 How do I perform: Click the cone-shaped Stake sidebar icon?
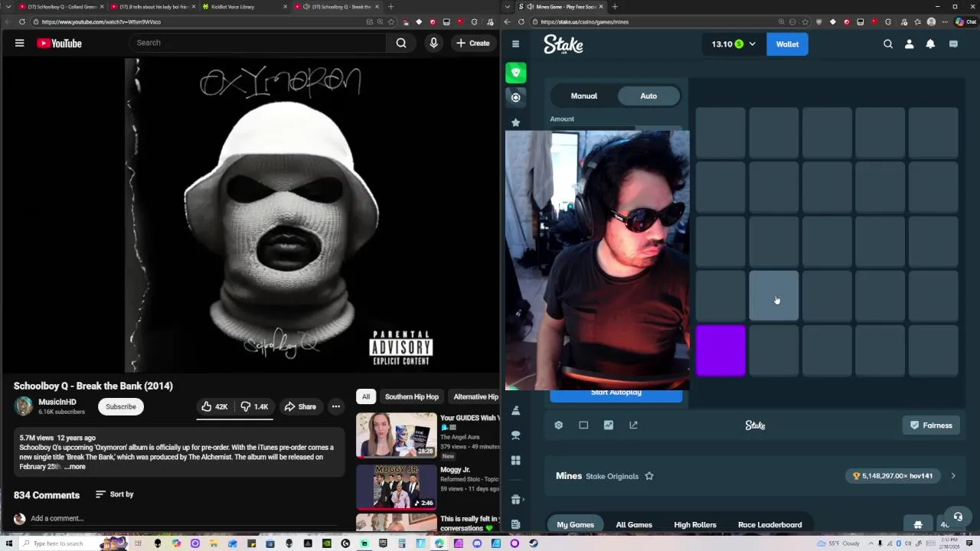(x=516, y=411)
